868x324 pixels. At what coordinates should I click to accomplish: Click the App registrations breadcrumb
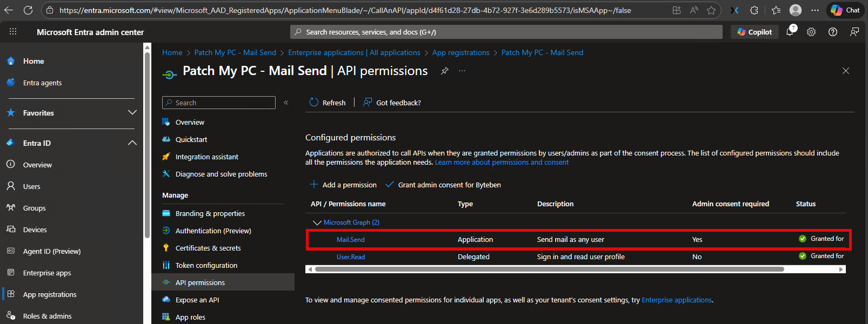[x=460, y=52]
